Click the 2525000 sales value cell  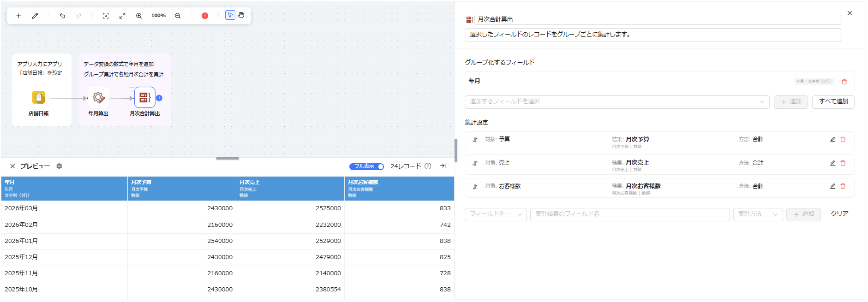[290, 208]
